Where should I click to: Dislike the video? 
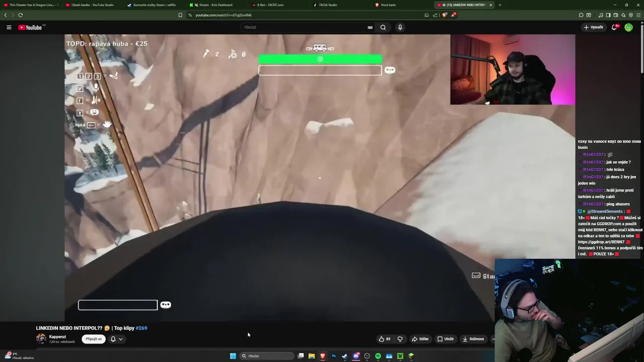(x=400, y=339)
